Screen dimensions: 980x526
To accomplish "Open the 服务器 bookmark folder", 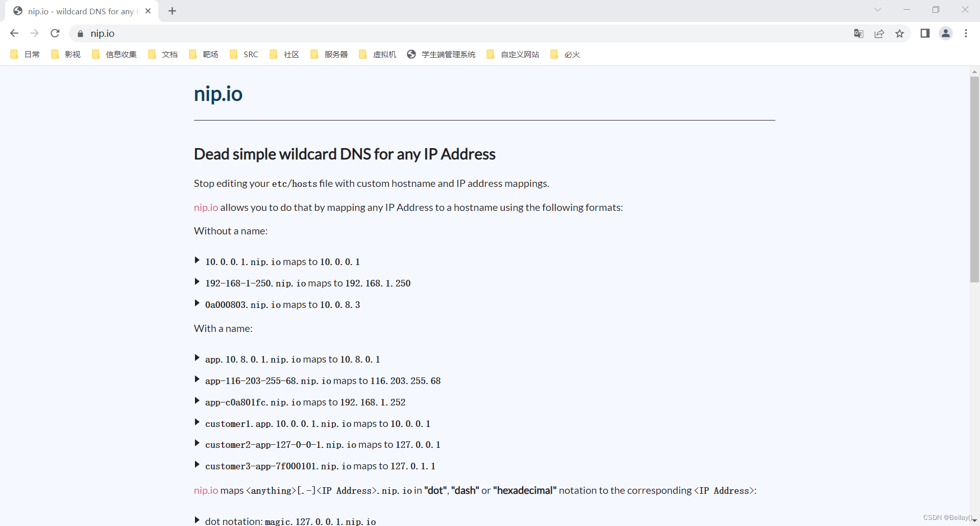I will [x=329, y=54].
